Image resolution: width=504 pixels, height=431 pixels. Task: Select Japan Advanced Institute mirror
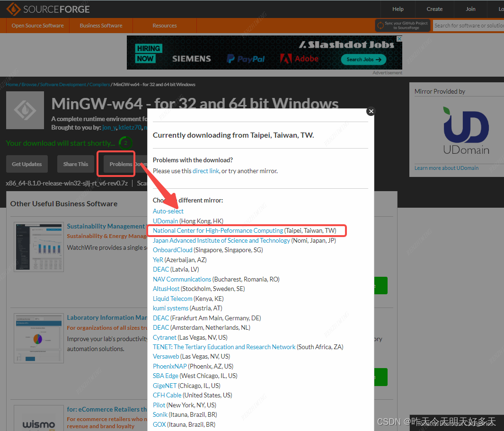221,240
